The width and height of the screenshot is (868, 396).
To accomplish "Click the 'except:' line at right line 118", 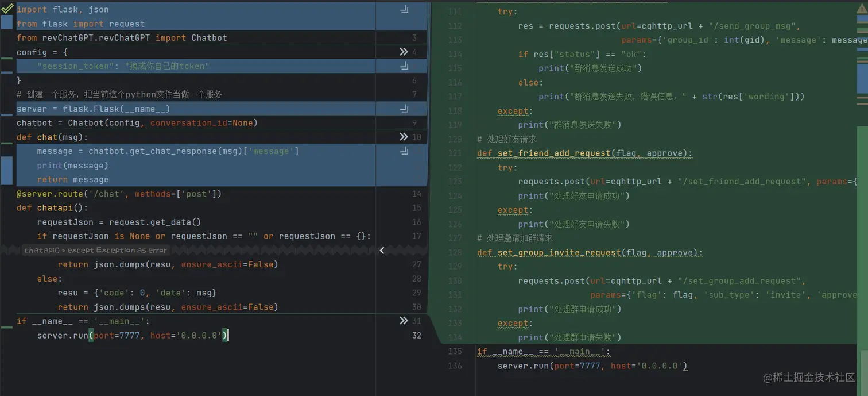I will pyautogui.click(x=516, y=111).
